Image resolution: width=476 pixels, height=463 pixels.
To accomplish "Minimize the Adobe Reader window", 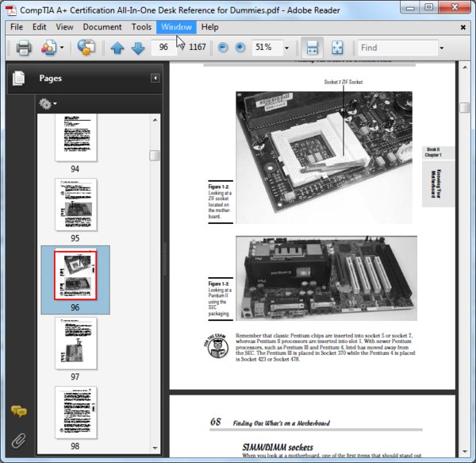I will pos(410,8).
